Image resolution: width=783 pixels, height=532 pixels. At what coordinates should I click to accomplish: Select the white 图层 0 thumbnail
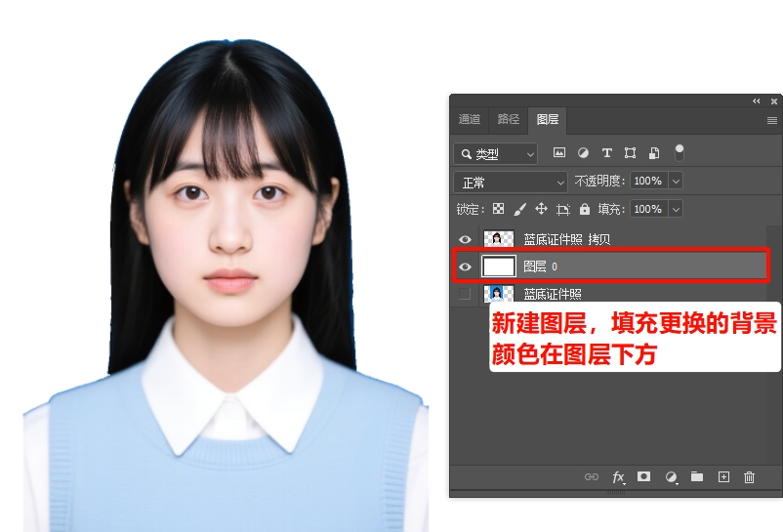tap(498, 266)
